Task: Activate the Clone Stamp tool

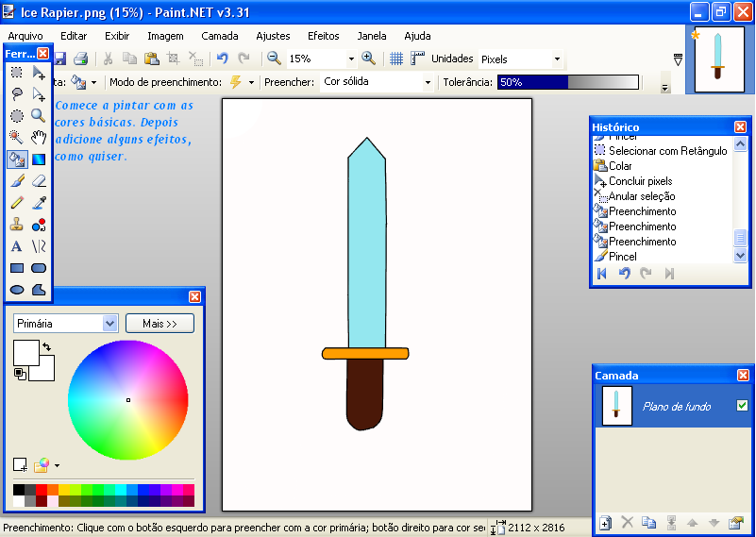Action: [17, 225]
